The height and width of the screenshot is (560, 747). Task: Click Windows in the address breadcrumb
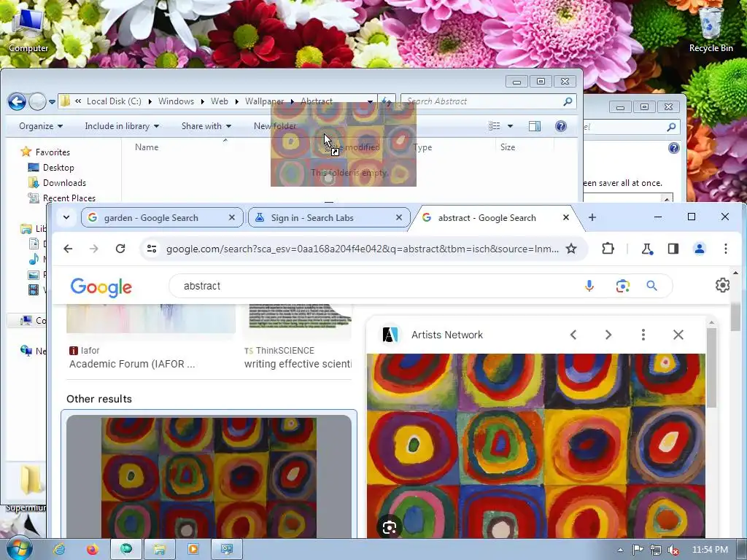[176, 101]
